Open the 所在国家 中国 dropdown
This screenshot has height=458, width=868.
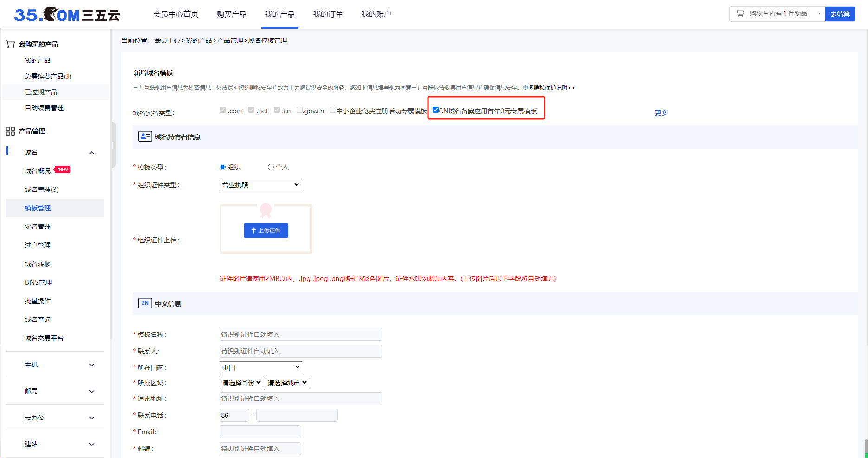pos(261,367)
